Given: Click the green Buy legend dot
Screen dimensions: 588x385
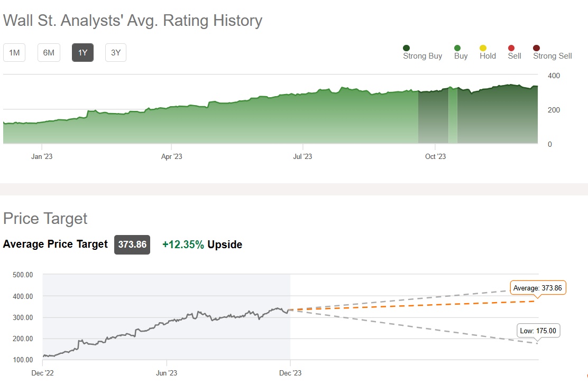Looking at the screenshot, I should (457, 48).
